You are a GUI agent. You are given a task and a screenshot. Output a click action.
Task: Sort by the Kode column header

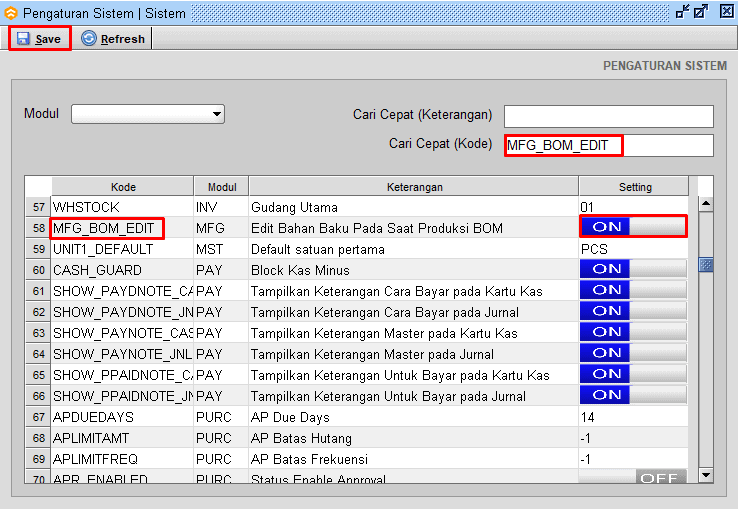coord(123,186)
